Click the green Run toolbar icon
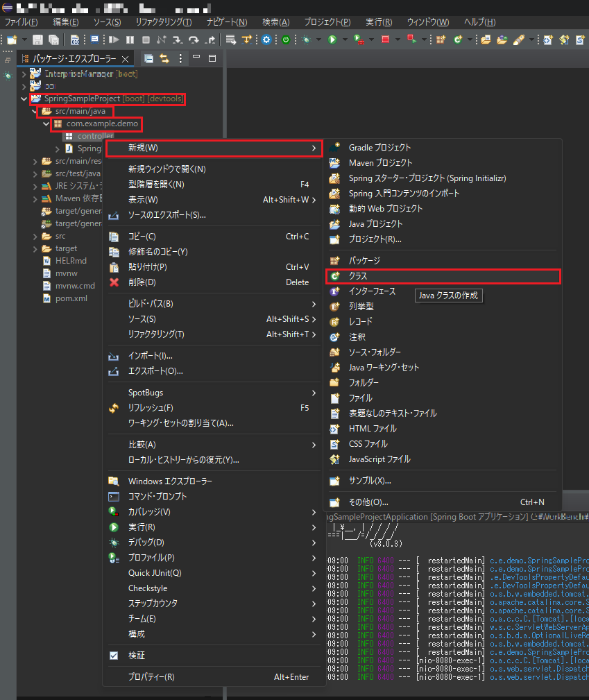Screen dimensions: 589x700 coord(332,40)
